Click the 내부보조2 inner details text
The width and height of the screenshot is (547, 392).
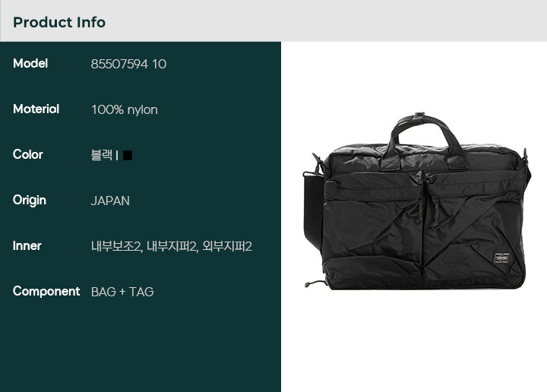point(116,246)
